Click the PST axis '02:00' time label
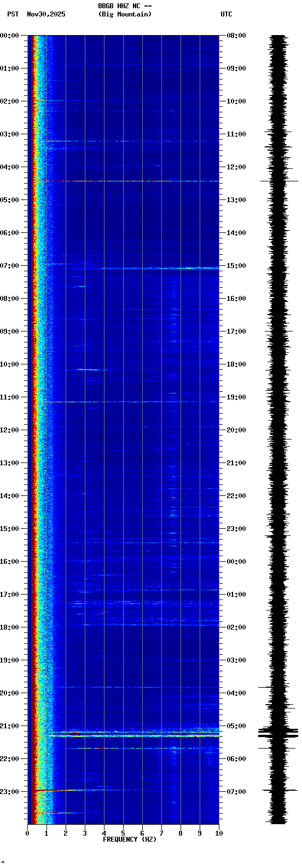Image resolution: width=302 pixels, height=868 pixels. click(x=9, y=101)
